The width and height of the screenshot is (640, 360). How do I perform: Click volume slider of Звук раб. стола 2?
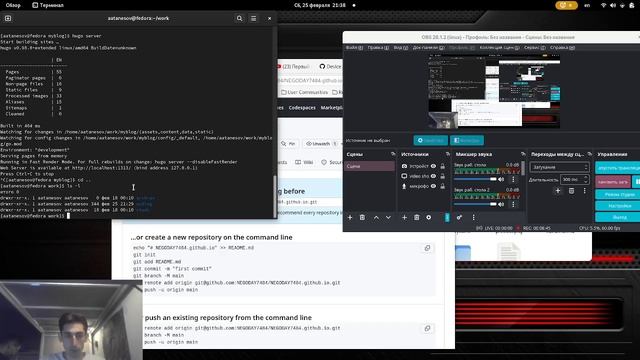(476, 204)
